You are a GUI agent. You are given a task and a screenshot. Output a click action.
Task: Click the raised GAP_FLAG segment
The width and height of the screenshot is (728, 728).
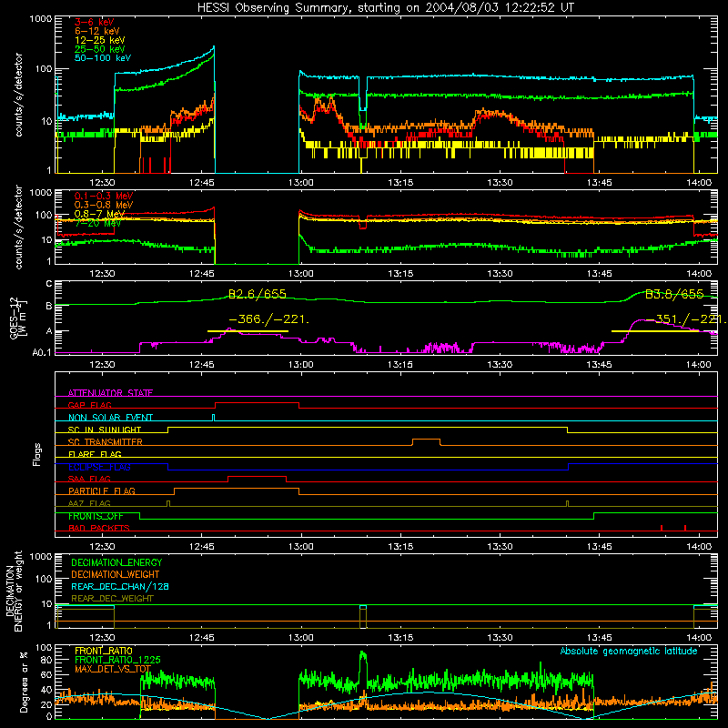(257, 402)
